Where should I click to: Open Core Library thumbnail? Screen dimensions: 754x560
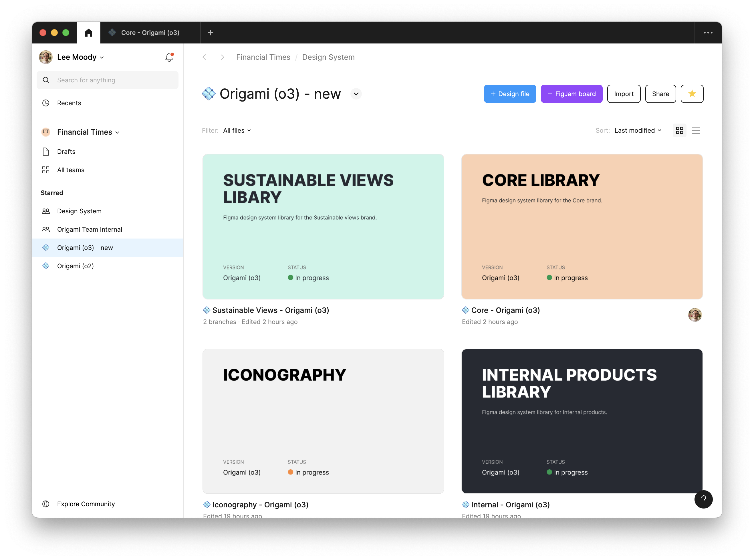(x=582, y=227)
